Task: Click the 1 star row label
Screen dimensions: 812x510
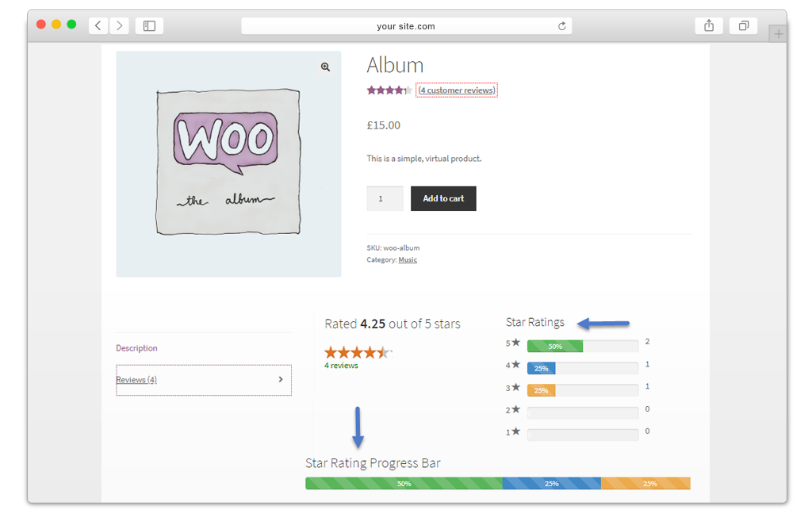Action: click(x=513, y=431)
